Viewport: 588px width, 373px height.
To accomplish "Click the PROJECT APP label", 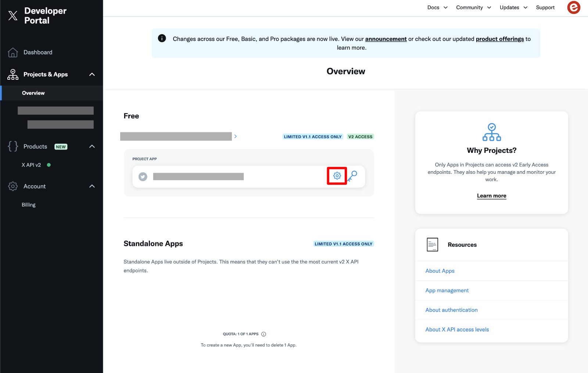I will (x=144, y=159).
